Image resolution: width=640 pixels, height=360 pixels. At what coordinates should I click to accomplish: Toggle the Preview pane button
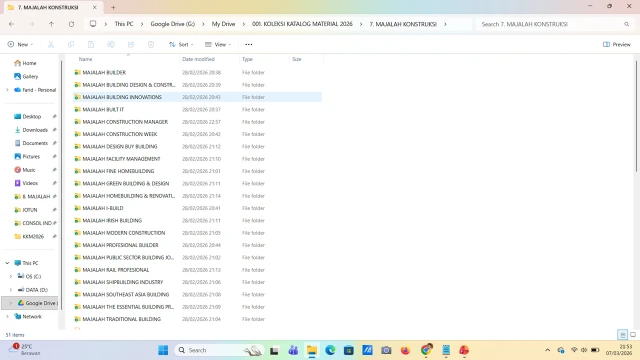[x=617, y=44]
